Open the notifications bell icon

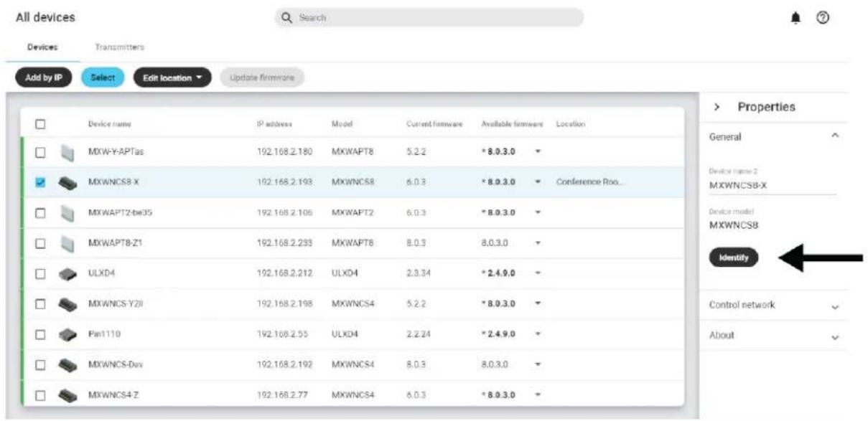(795, 18)
